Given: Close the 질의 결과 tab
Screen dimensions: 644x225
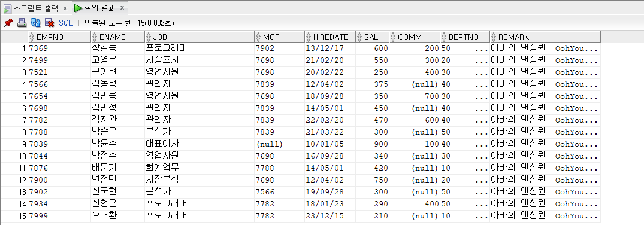Looking at the screenshot, I should pyautogui.click(x=122, y=8).
